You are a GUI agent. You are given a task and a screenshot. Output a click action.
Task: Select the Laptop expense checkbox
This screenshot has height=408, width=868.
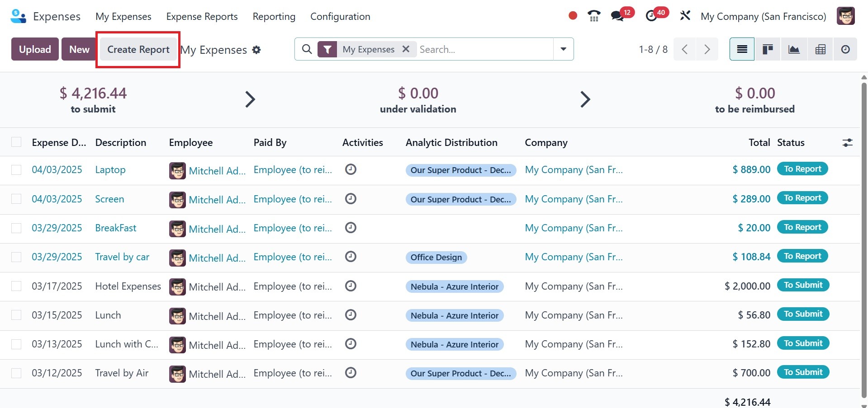tap(16, 170)
